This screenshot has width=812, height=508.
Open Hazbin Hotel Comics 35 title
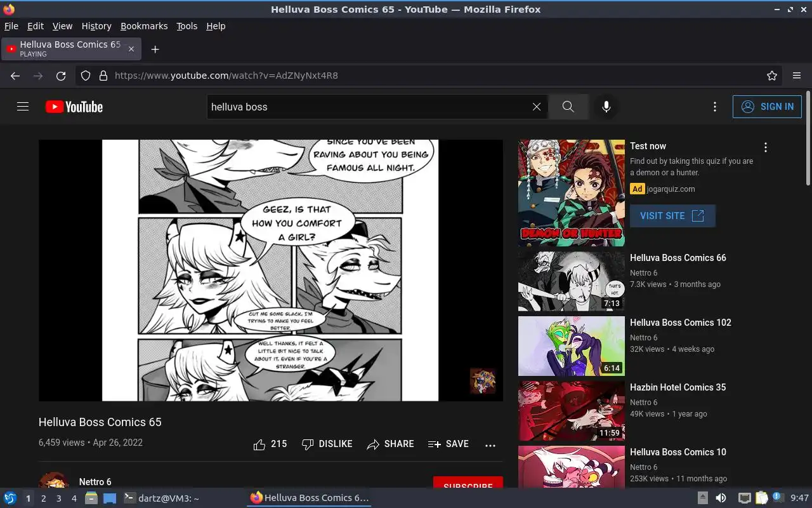[678, 387]
